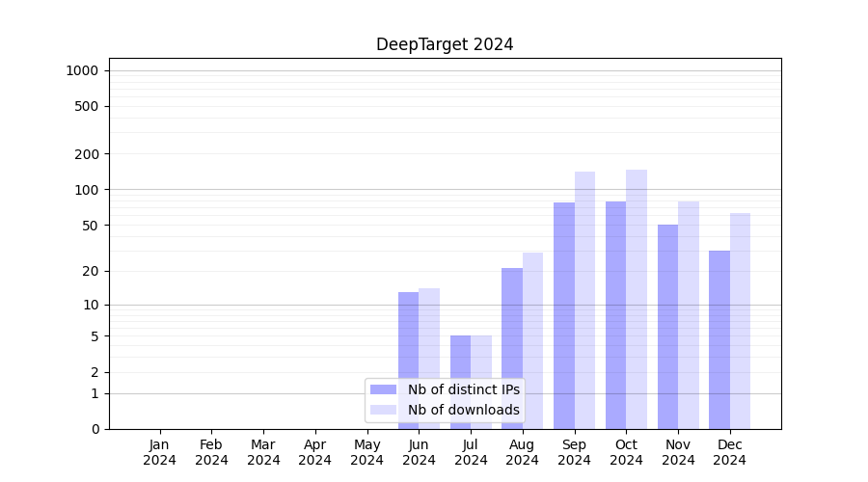Select the Dec 2024 x-axis label

tap(730, 452)
